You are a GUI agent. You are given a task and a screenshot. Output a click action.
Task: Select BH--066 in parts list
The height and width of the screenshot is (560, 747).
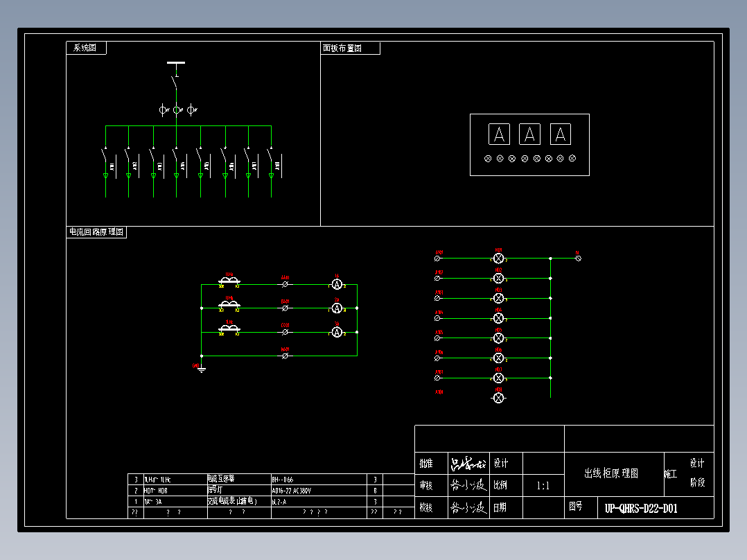[283, 480]
